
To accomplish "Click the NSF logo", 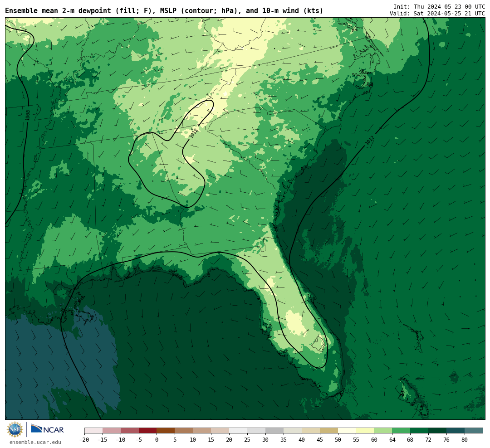I will 15,429.
